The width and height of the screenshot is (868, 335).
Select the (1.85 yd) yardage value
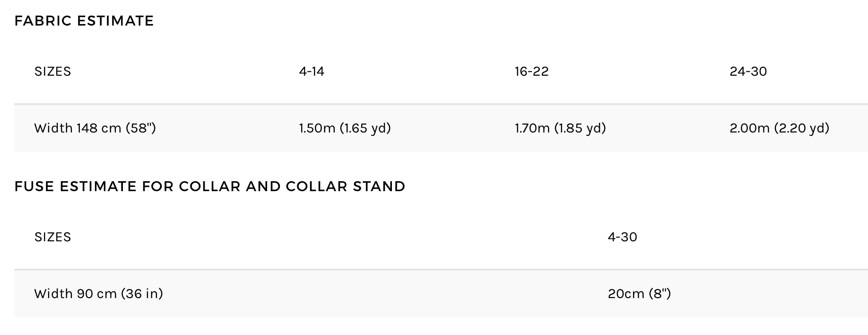tap(580, 128)
